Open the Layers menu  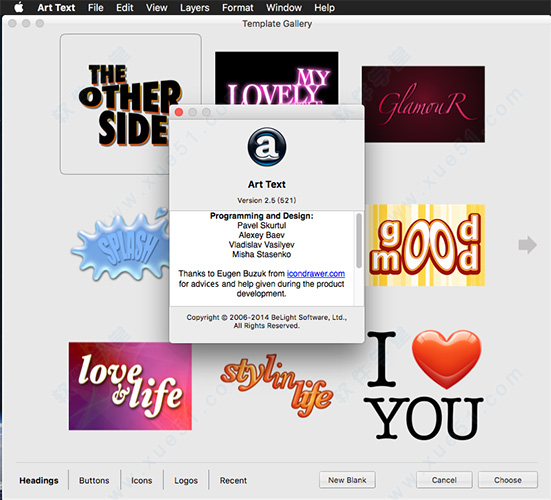(x=195, y=7)
